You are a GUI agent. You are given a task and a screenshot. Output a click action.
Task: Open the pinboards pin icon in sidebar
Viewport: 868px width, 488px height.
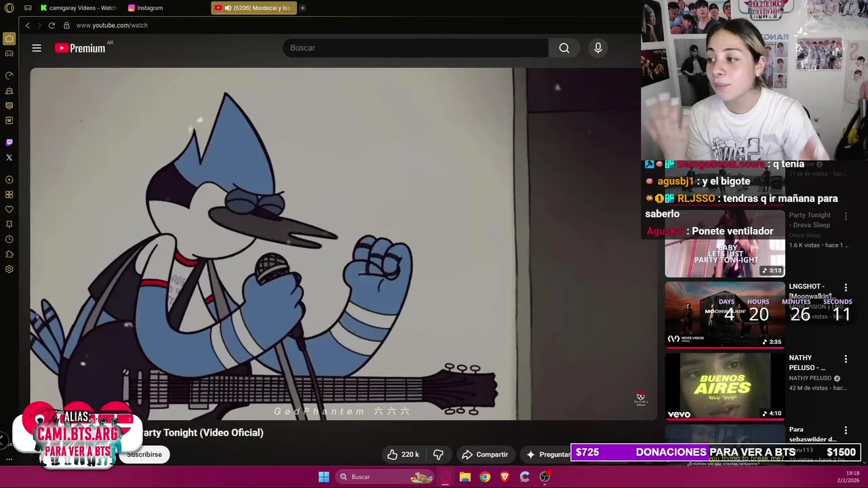click(9, 224)
